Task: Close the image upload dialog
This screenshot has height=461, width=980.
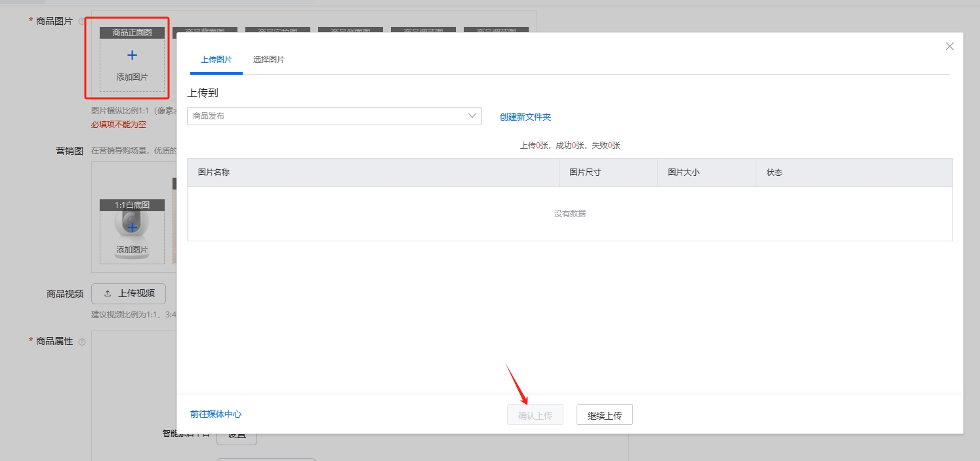Action: point(949,47)
